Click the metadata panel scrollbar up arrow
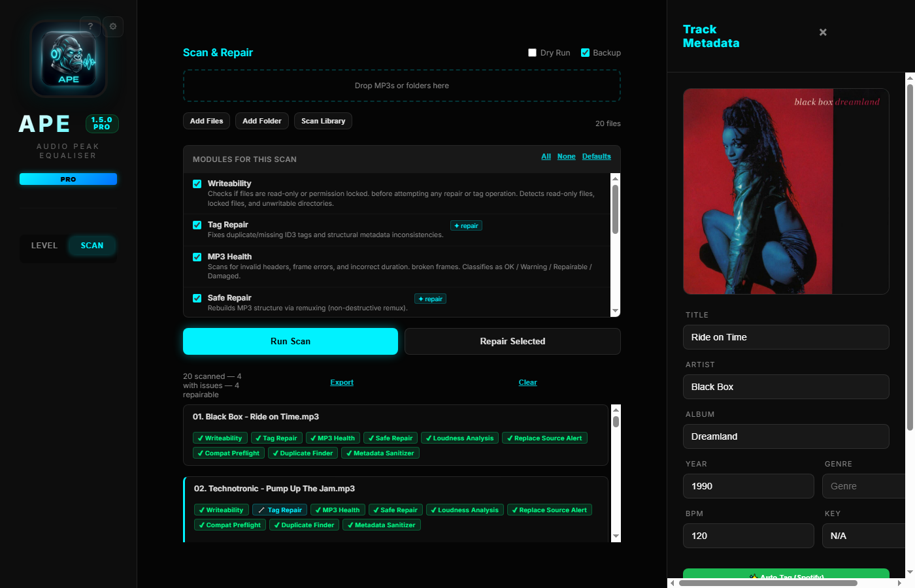Viewport: 915px width, 588px height. point(910,78)
